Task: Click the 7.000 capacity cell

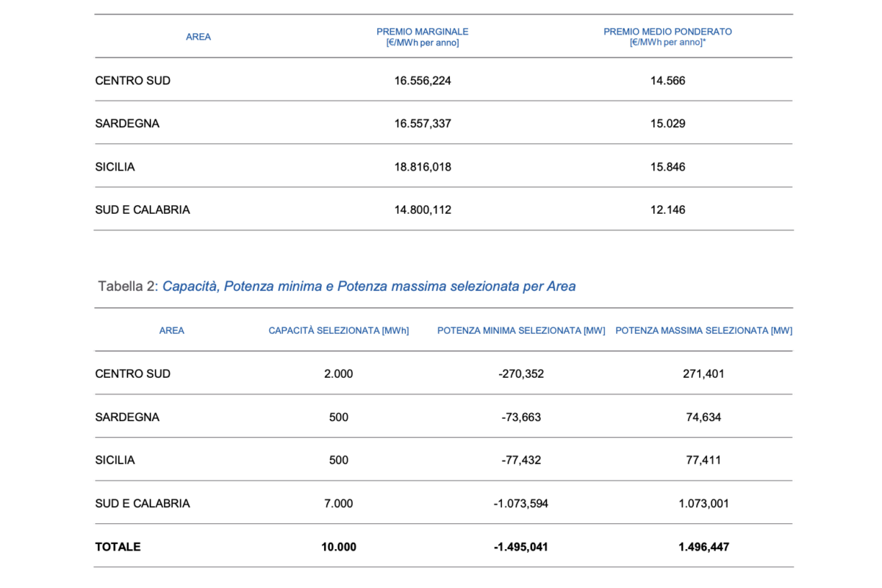Action: [x=339, y=503]
